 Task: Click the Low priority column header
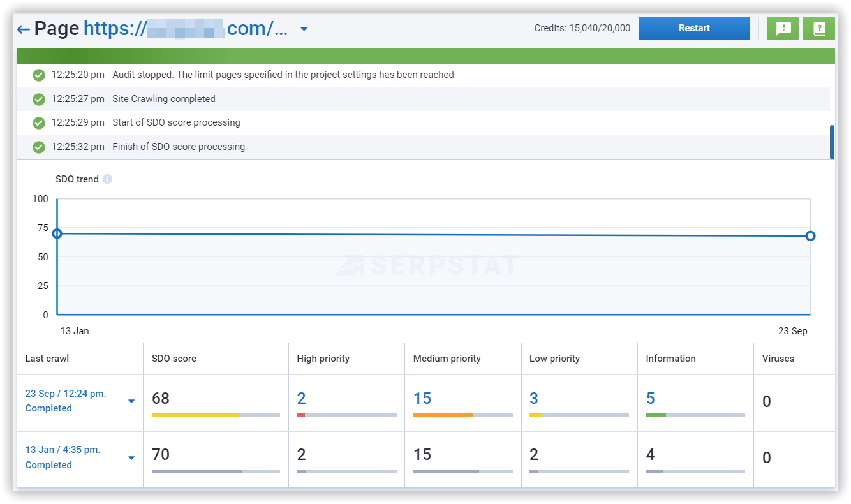point(554,359)
